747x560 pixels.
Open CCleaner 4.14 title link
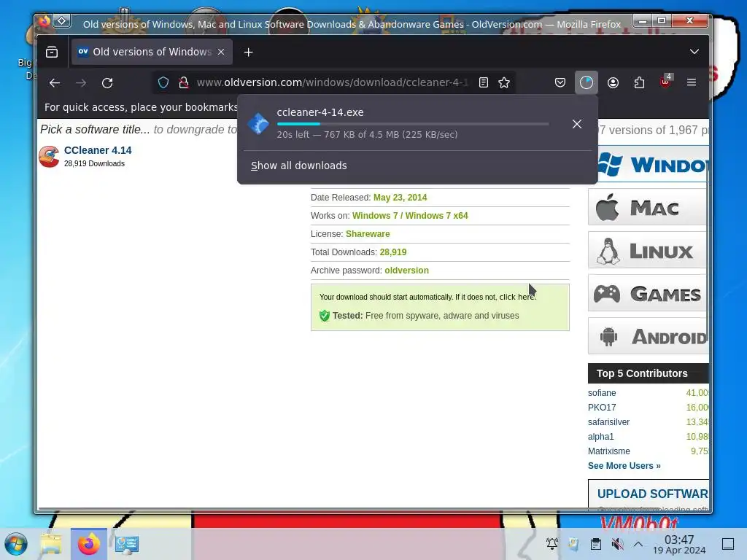98,150
